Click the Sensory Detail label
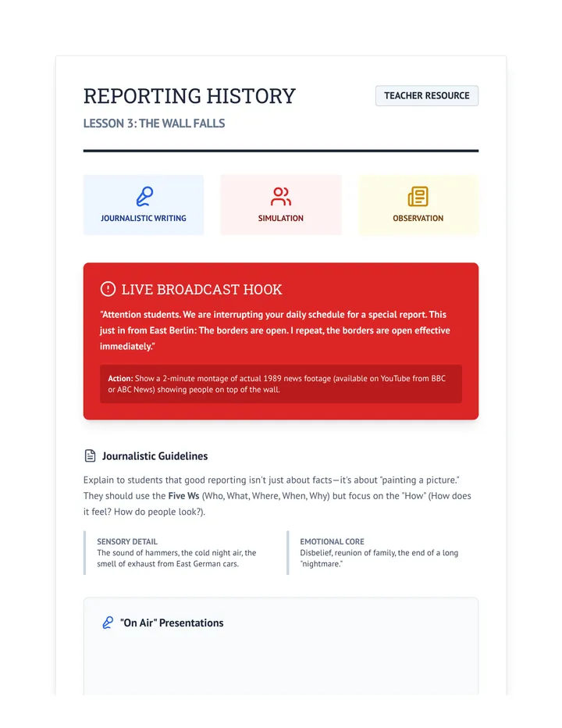The width and height of the screenshot is (562, 728). pyautogui.click(x=127, y=541)
